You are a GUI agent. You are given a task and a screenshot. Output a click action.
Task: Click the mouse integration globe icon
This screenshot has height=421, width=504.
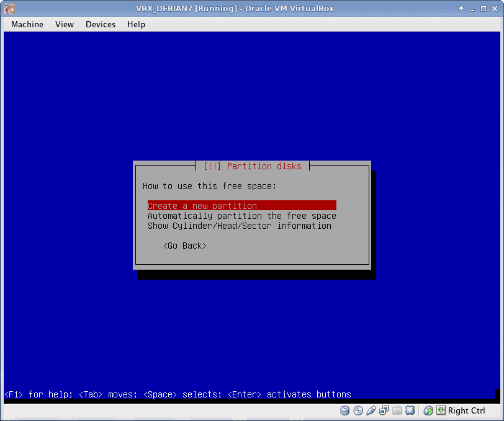(428, 410)
